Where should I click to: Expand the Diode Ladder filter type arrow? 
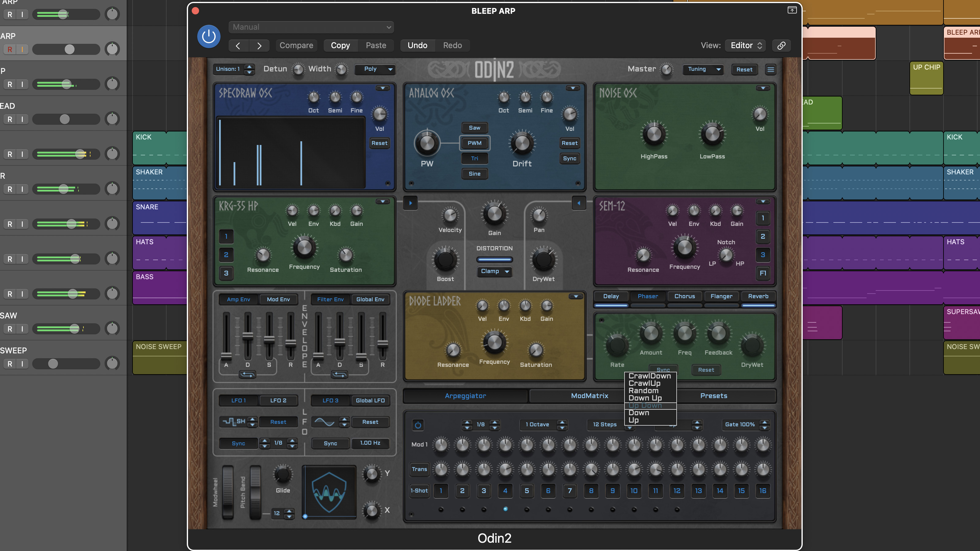tap(576, 296)
